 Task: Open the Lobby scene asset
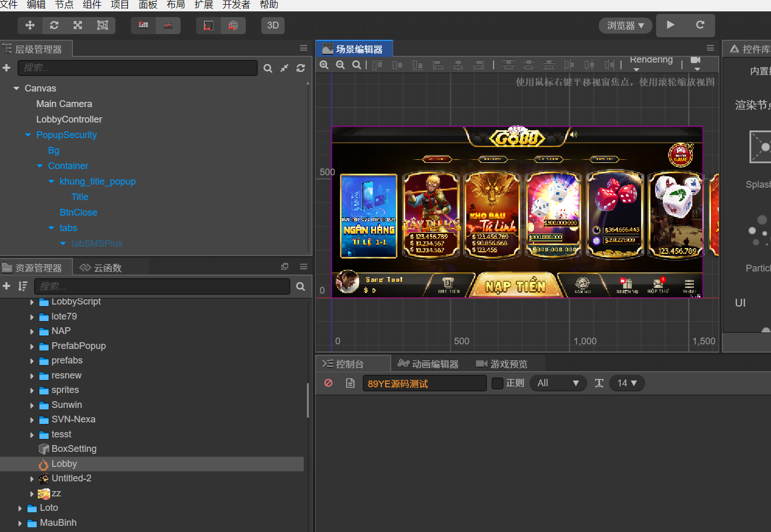pyautogui.click(x=64, y=464)
